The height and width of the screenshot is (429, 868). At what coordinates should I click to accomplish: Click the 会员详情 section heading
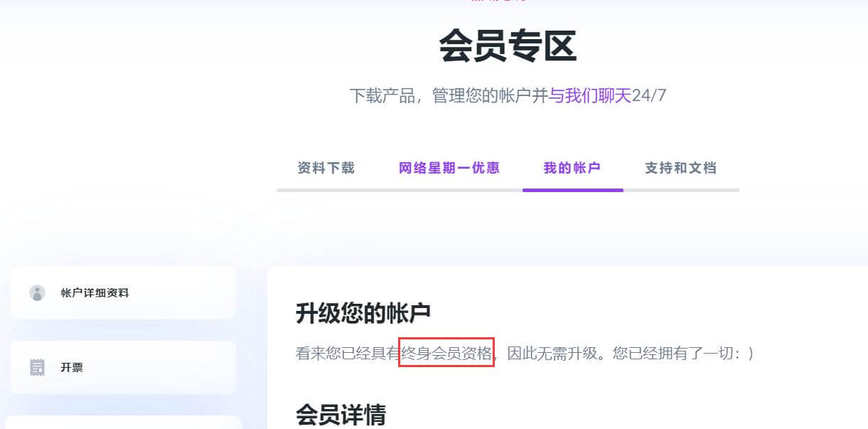tap(341, 414)
